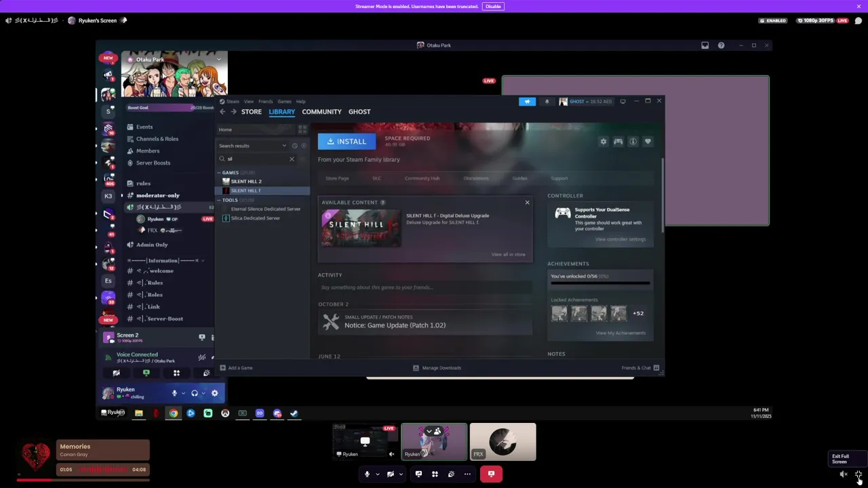Open the Steam menu in the menu bar
This screenshot has width=868, height=488.
click(233, 102)
